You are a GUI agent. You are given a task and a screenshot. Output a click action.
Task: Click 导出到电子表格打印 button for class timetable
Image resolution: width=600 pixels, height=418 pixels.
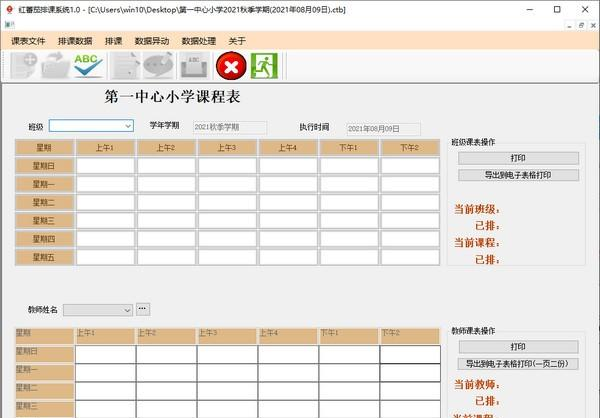(x=518, y=175)
